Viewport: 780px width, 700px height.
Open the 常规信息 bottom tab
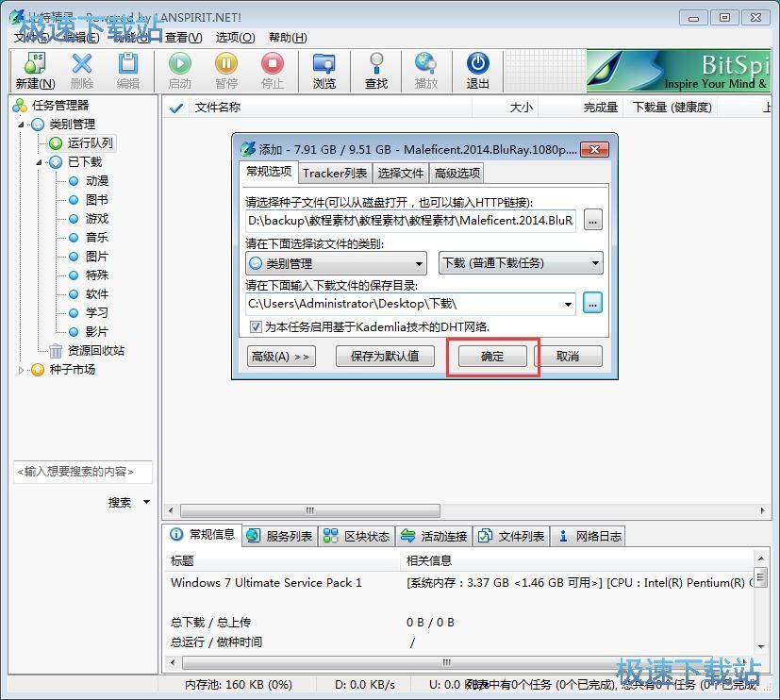(203, 535)
